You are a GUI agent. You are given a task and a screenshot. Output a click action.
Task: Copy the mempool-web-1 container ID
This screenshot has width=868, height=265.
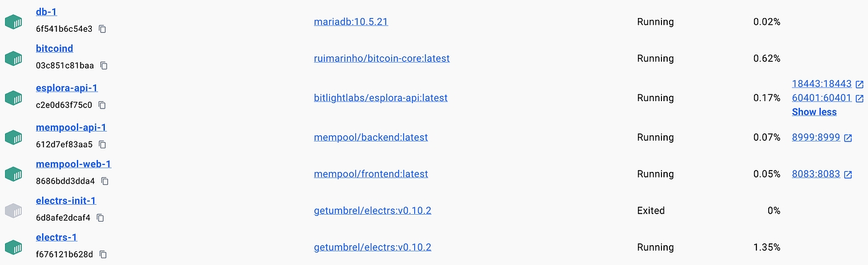point(105,181)
